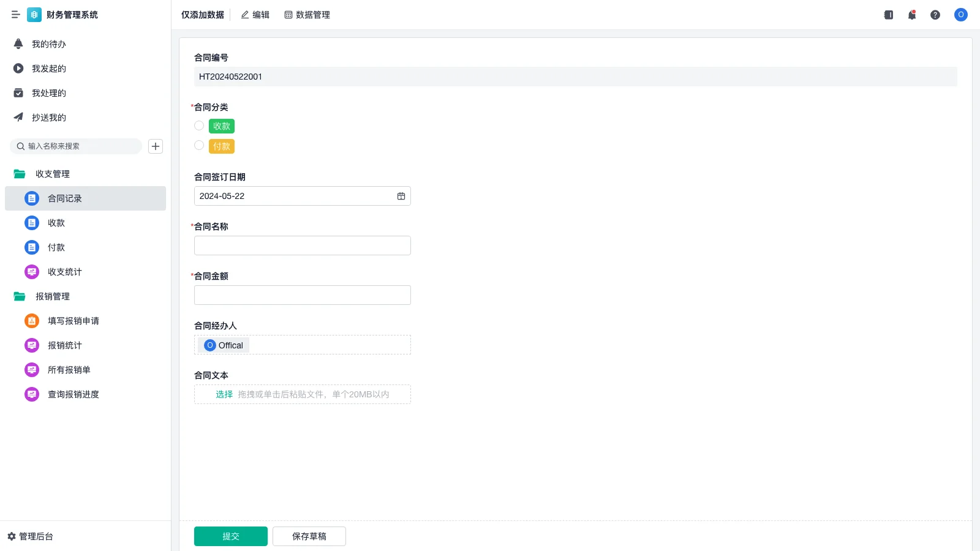Click the green 收款 tag label
980x551 pixels.
point(222,126)
